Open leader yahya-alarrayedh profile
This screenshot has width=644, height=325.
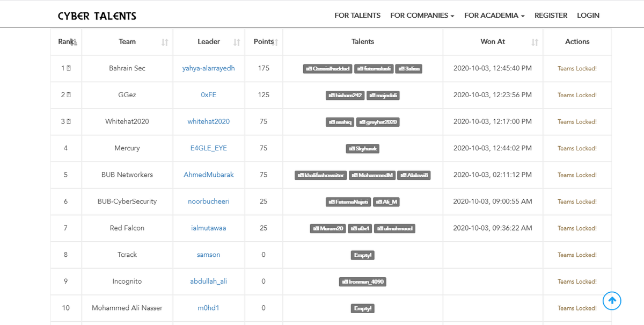[x=209, y=68]
